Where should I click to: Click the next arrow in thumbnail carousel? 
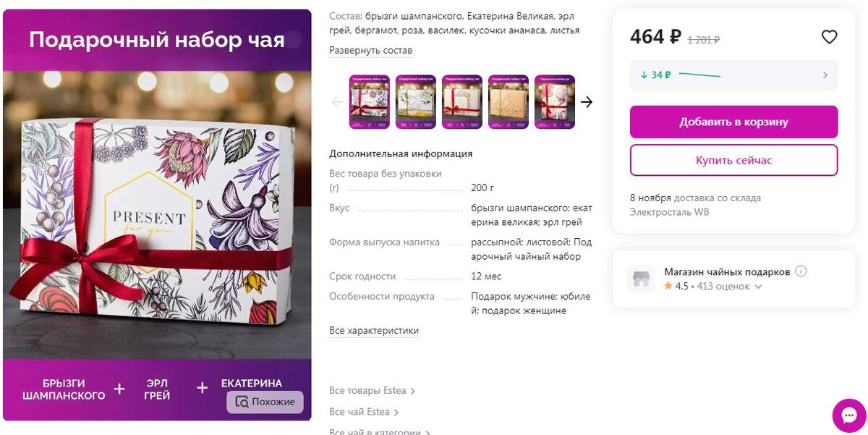pos(587,102)
